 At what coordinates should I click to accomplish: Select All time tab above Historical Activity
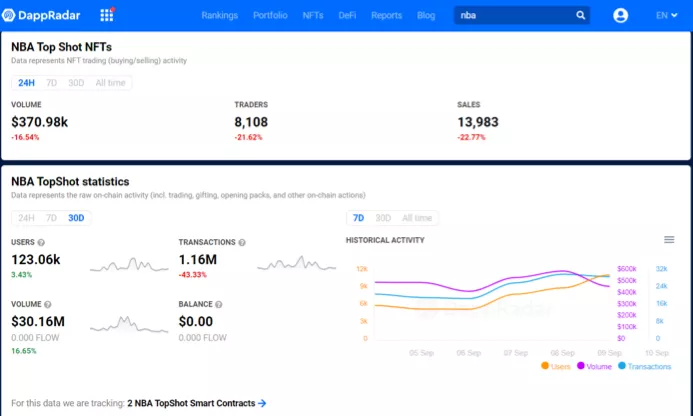417,218
